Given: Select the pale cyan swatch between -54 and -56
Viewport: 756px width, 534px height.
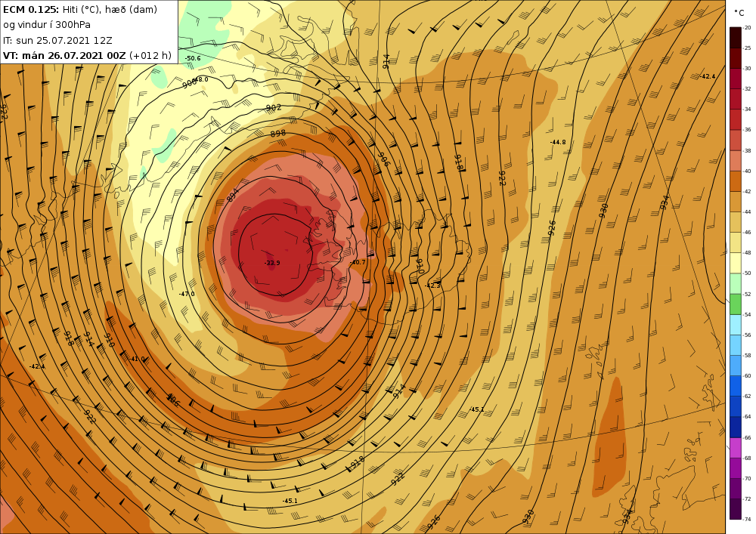Looking at the screenshot, I should tap(736, 325).
